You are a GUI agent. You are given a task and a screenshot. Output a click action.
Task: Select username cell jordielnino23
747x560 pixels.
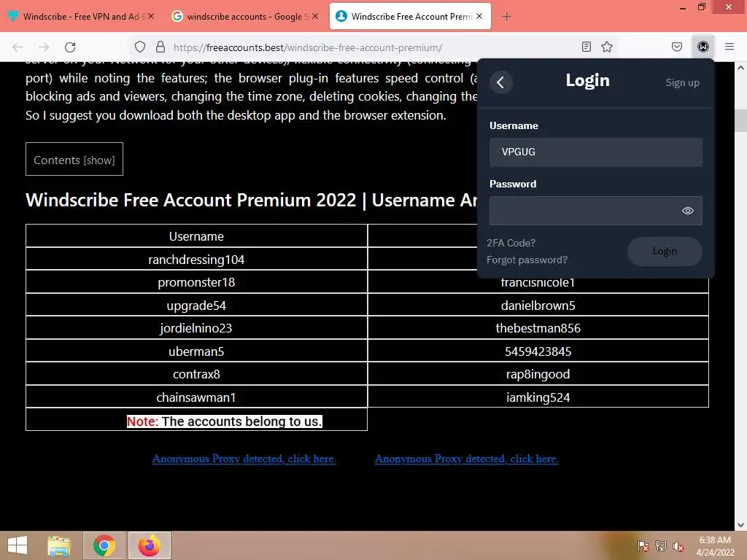click(x=196, y=328)
